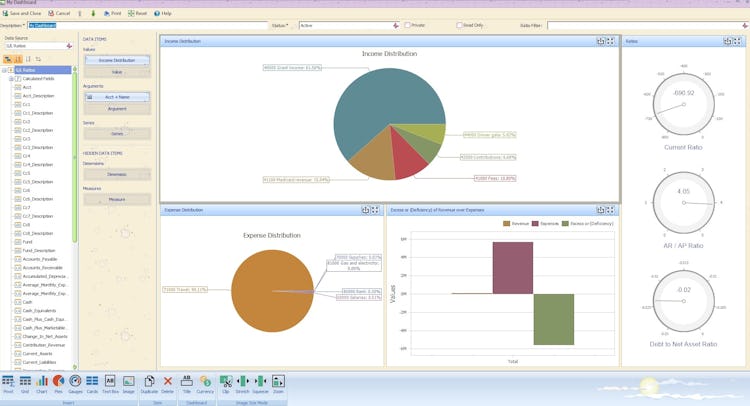Expand the Calculated Fields node
The width and height of the screenshot is (750, 406).
11,79
